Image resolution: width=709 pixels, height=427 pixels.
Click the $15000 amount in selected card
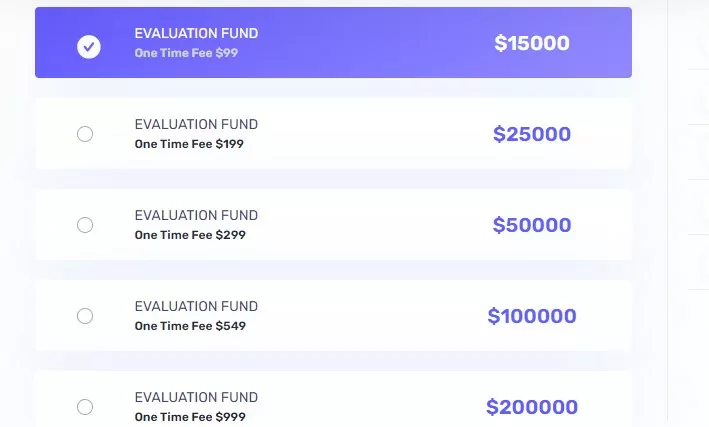point(532,43)
